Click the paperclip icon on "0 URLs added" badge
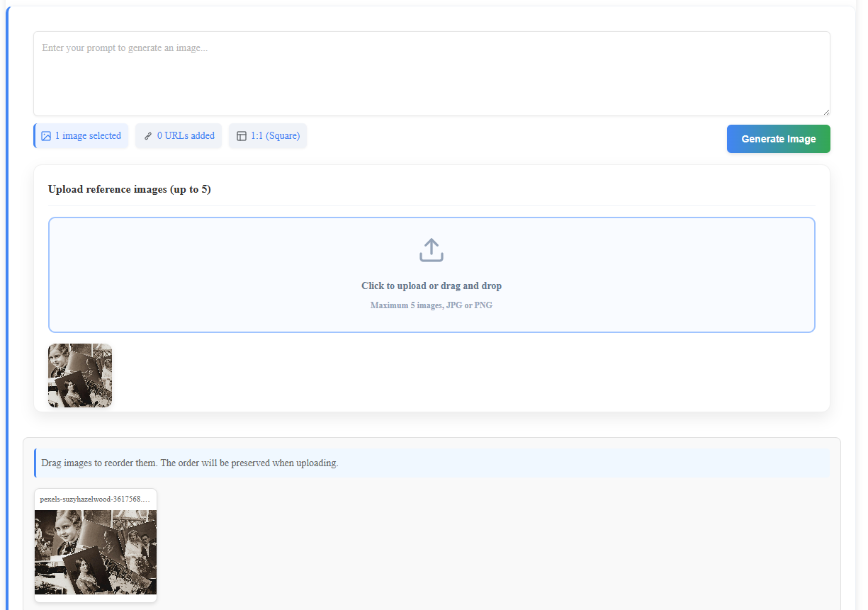Image resolution: width=868 pixels, height=610 pixels. coord(147,135)
